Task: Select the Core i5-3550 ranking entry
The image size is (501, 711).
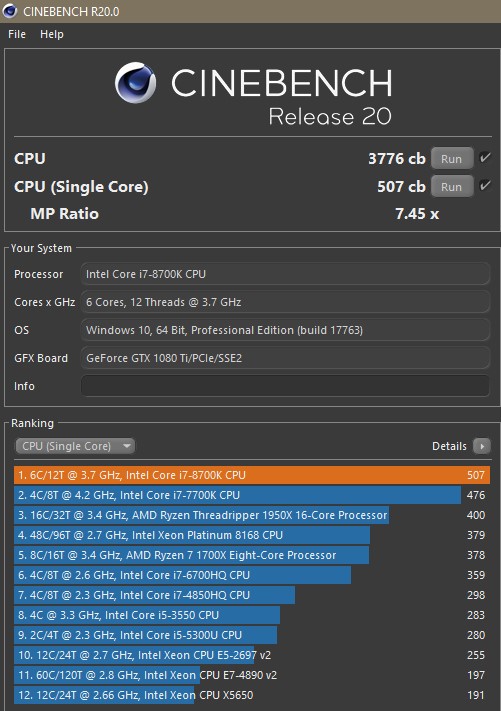Action: (x=252, y=615)
